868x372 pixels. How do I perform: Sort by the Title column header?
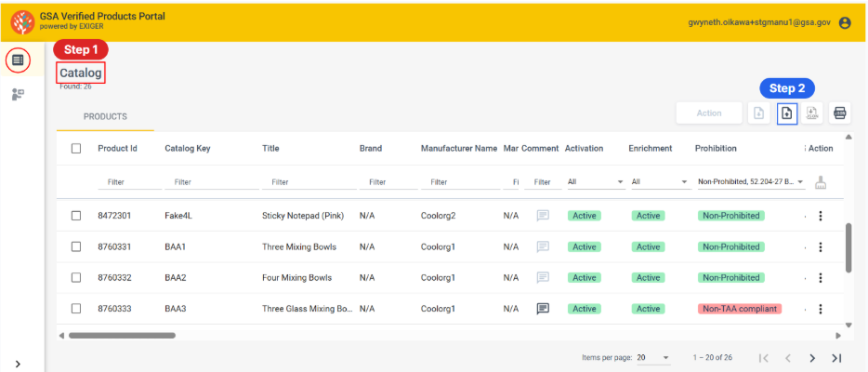270,149
